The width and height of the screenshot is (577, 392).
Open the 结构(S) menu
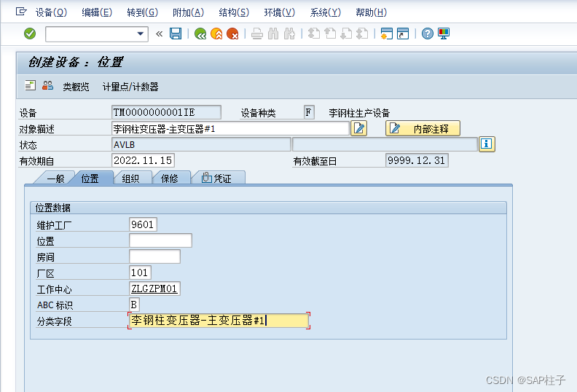(x=234, y=12)
